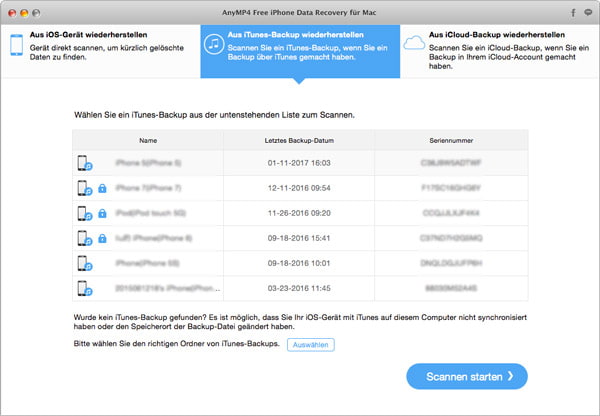The height and width of the screenshot is (416, 600).
Task: Select backup dated 09-18-2016 15:41
Action: coord(299,238)
